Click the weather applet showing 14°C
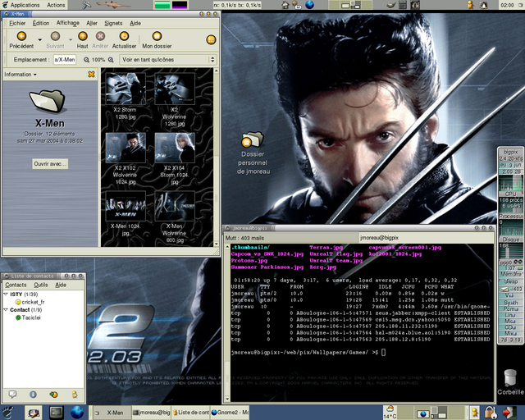The height and width of the screenshot is (420, 525). 390,413
